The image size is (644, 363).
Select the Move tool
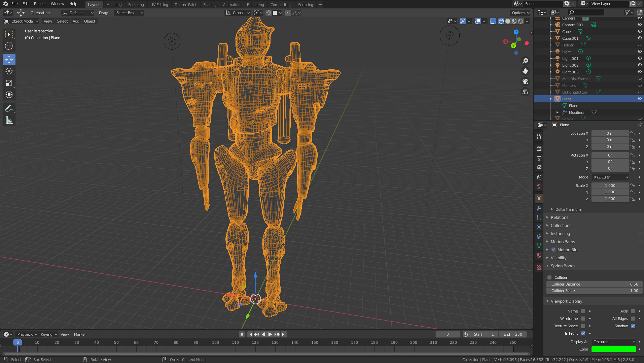pyautogui.click(x=9, y=60)
